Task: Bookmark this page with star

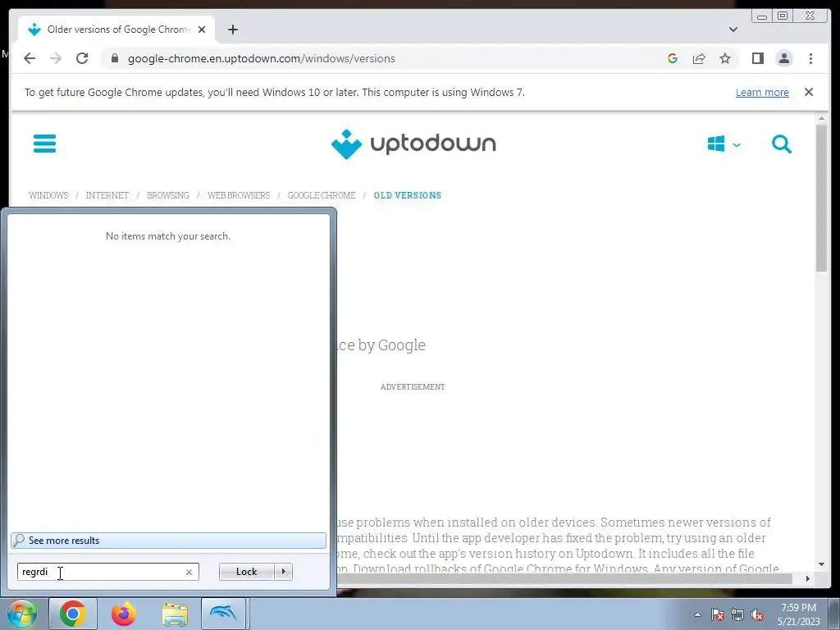Action: click(x=725, y=58)
